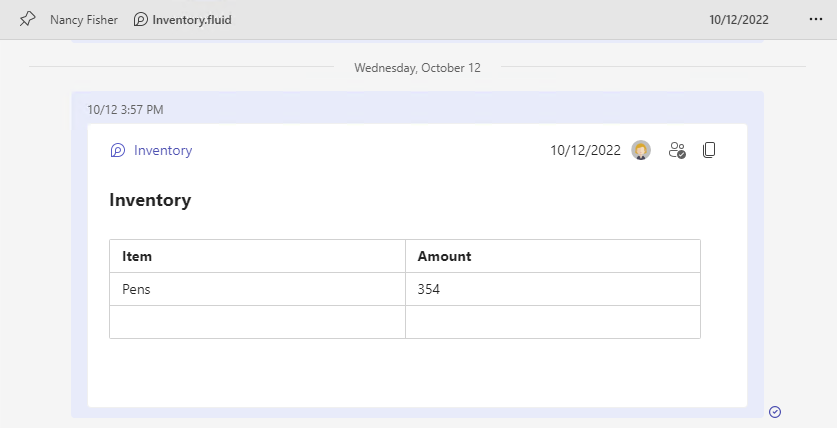
Task: Click the user avatar in component header
Action: click(x=641, y=150)
